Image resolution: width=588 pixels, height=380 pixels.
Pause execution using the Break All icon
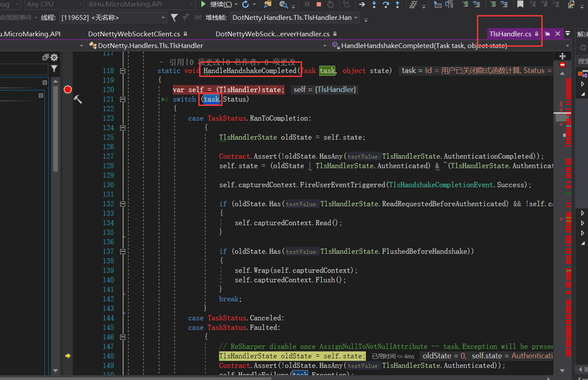coord(308,4)
